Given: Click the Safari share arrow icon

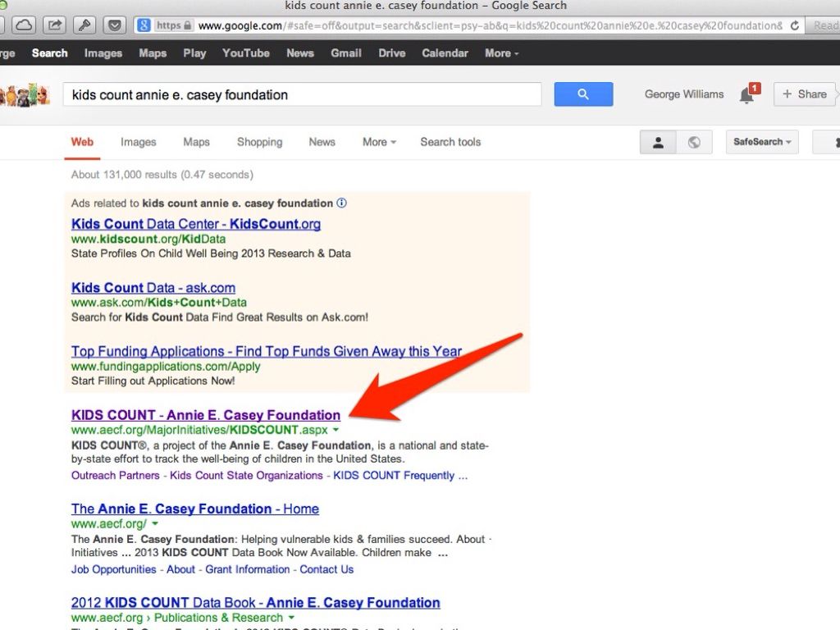Looking at the screenshot, I should point(54,25).
